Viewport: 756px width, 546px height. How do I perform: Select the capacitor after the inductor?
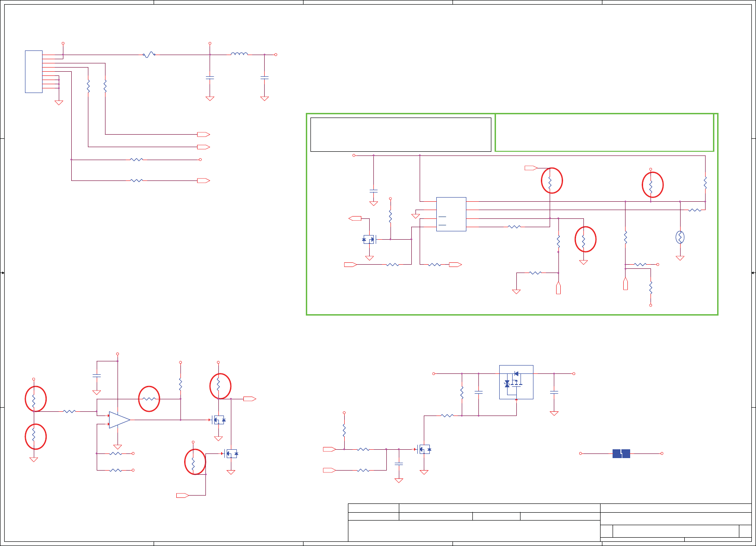[x=264, y=77]
